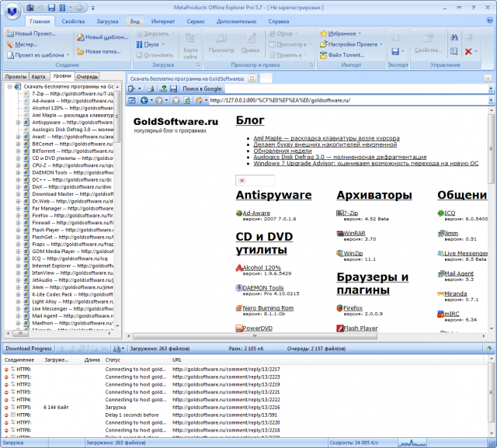
Task: Click the save icon in quick access toolbar
Action: click(51, 8)
